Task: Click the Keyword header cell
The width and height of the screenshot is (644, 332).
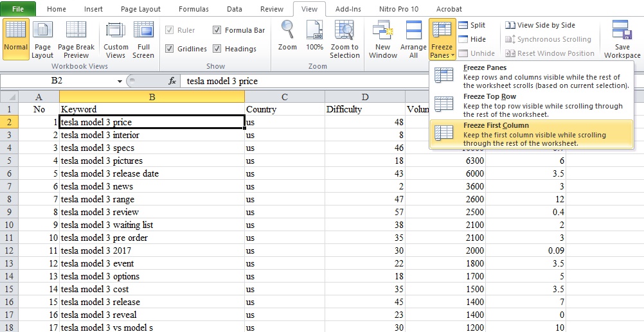Action: (x=152, y=109)
